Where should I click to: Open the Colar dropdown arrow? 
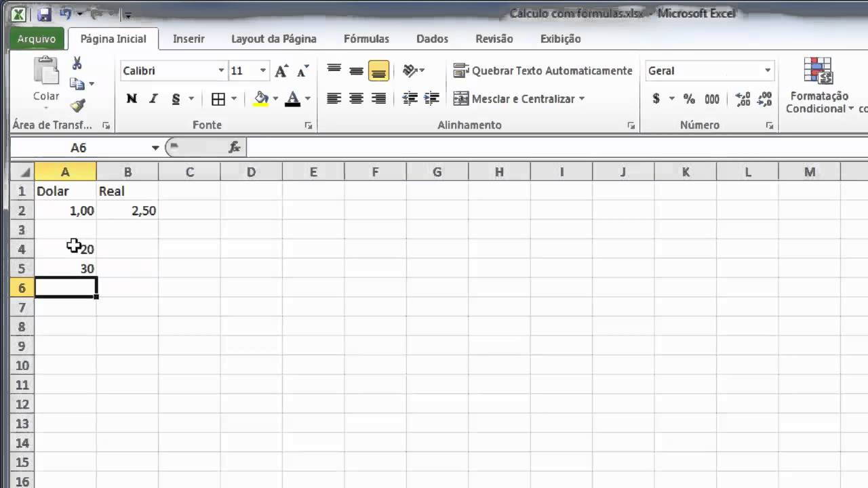click(x=46, y=108)
